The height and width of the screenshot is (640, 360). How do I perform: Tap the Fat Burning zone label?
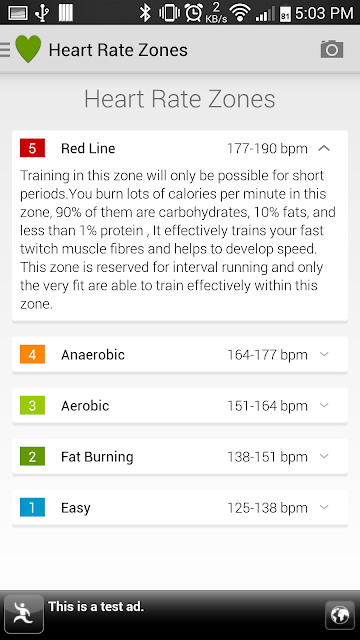[x=97, y=457]
